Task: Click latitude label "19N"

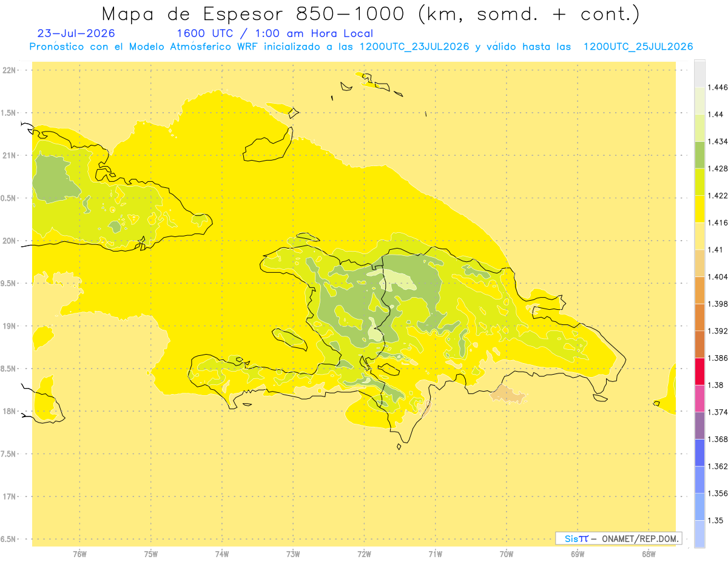Action: click(x=10, y=326)
